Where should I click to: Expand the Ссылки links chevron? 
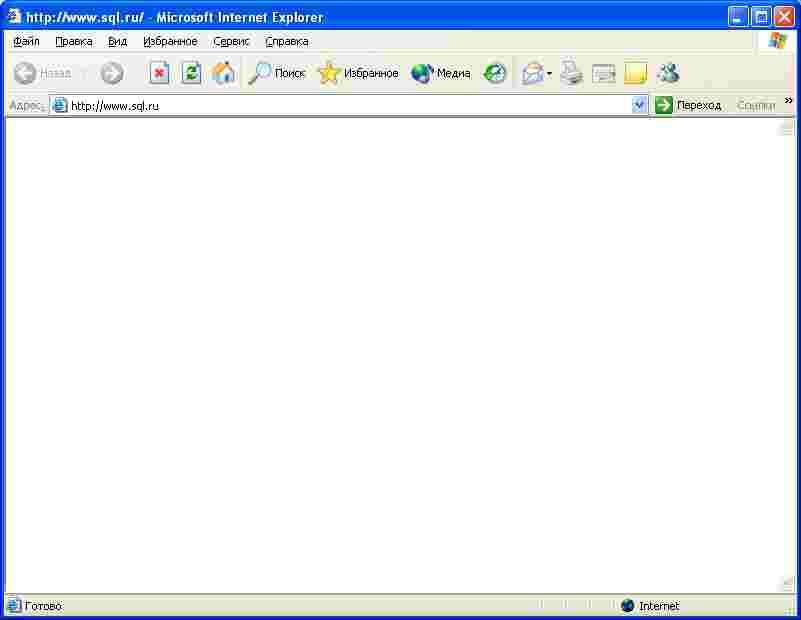[788, 101]
